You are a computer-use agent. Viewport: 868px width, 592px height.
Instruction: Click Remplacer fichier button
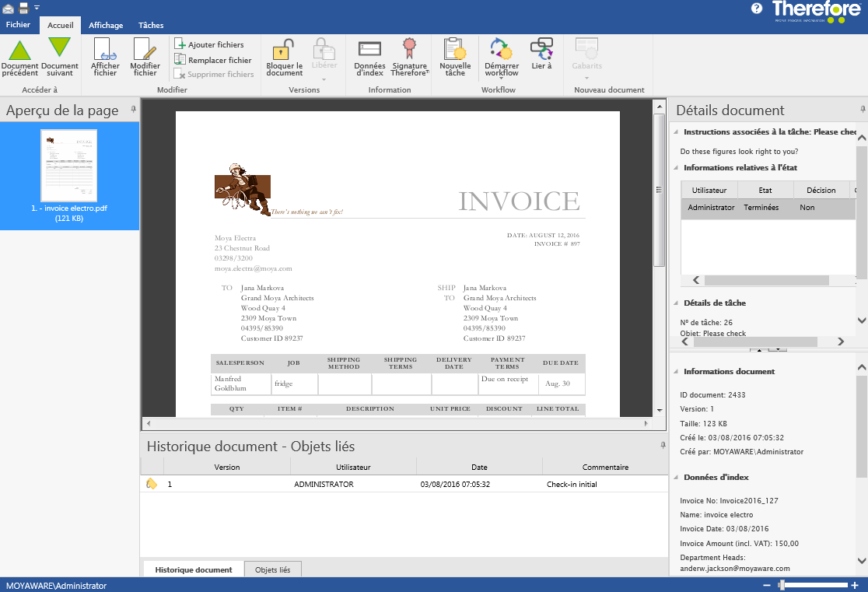[213, 60]
